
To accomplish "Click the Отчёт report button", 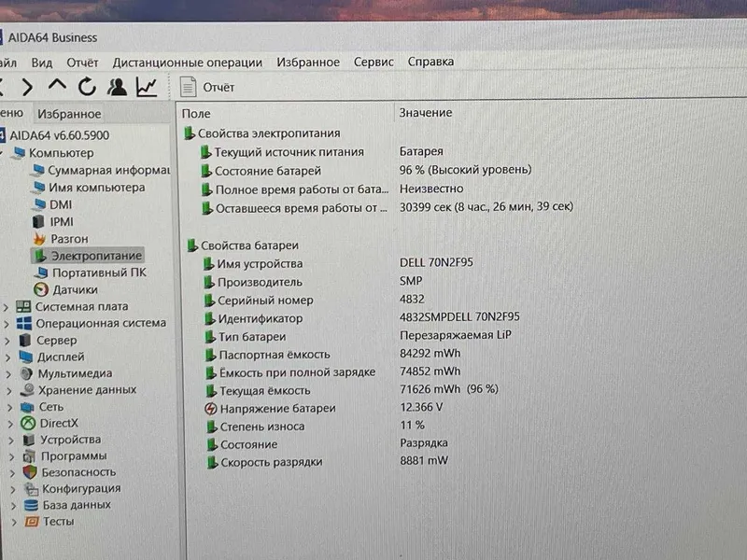I will click(207, 87).
